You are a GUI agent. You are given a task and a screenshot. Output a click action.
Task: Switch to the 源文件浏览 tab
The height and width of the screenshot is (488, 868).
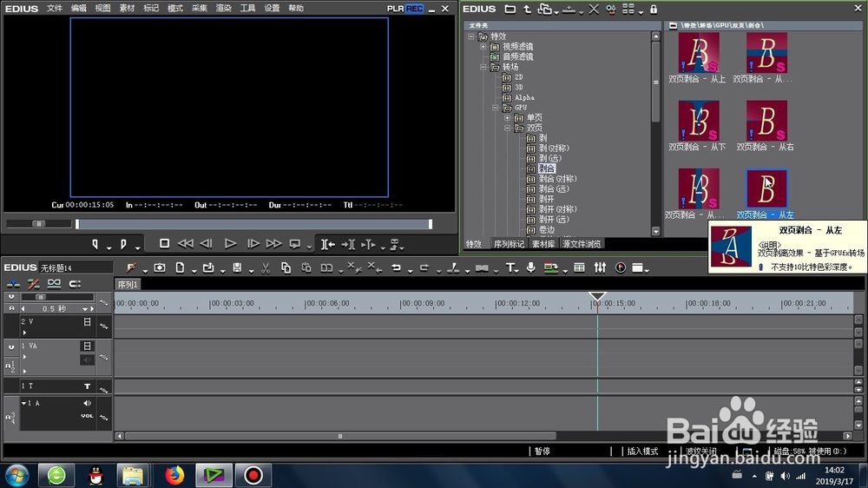point(582,244)
